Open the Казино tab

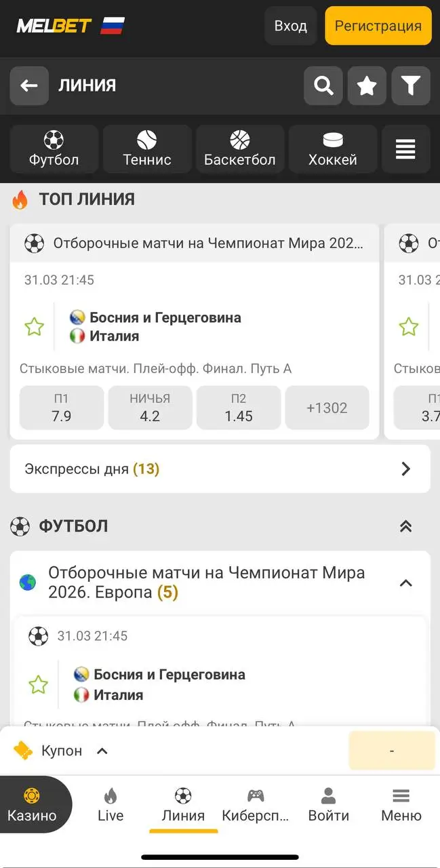click(32, 805)
